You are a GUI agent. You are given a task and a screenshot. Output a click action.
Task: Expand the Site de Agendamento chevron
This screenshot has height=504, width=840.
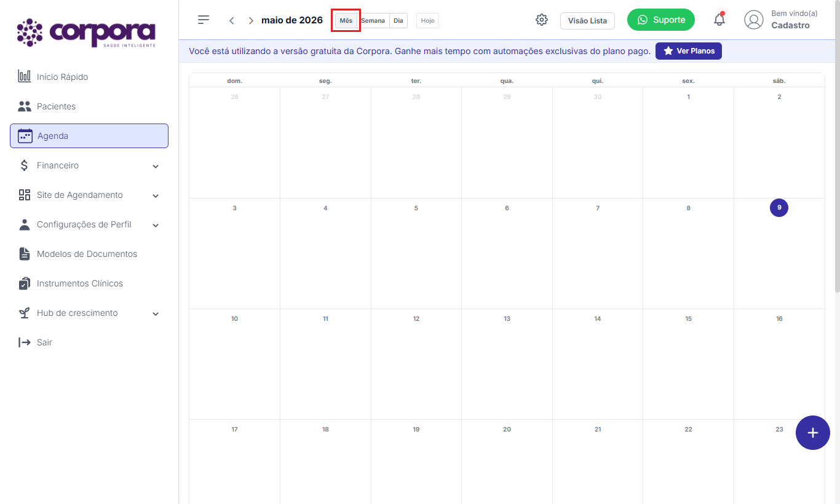[x=156, y=195]
